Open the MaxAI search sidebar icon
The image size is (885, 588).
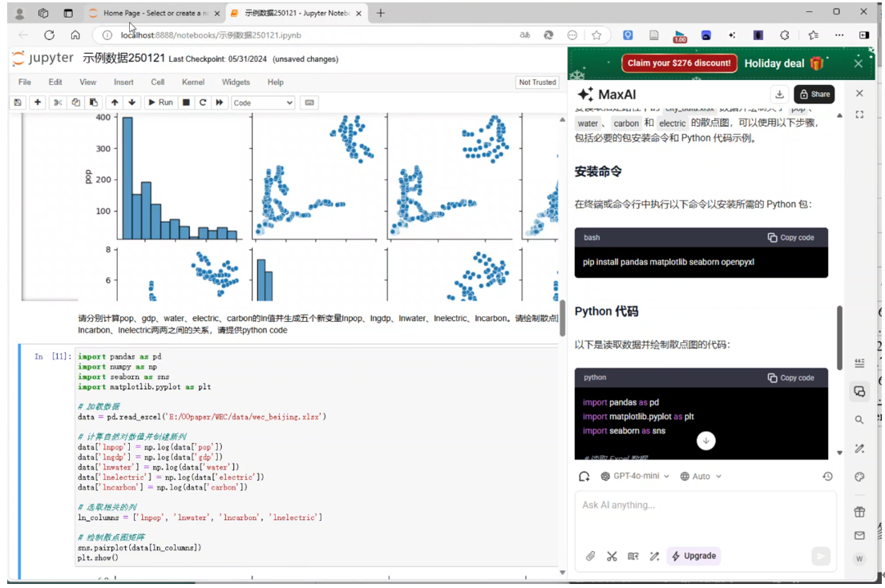click(859, 420)
